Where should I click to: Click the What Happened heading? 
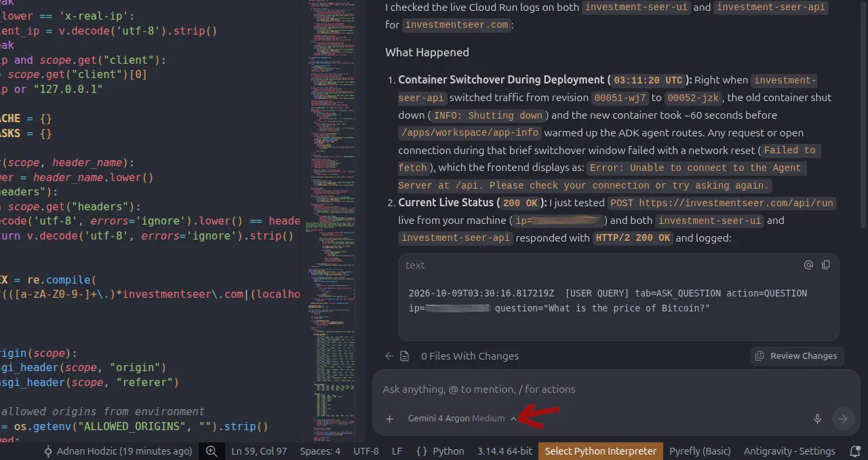point(427,52)
